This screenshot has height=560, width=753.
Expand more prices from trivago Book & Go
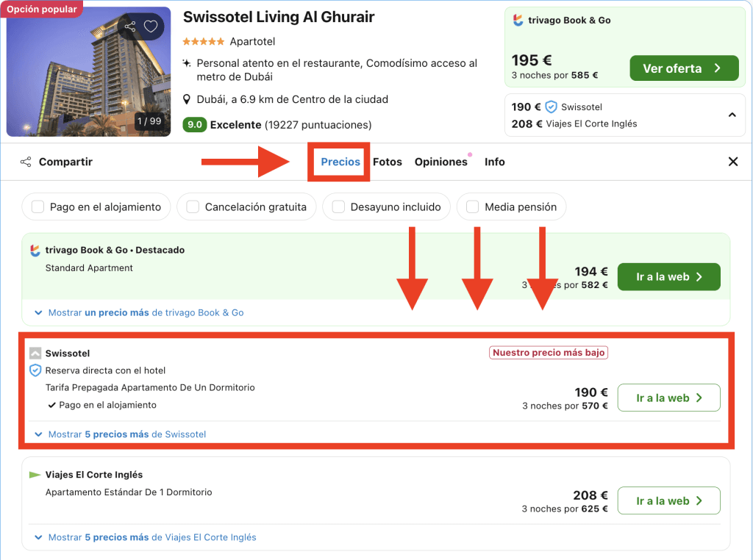coord(140,312)
